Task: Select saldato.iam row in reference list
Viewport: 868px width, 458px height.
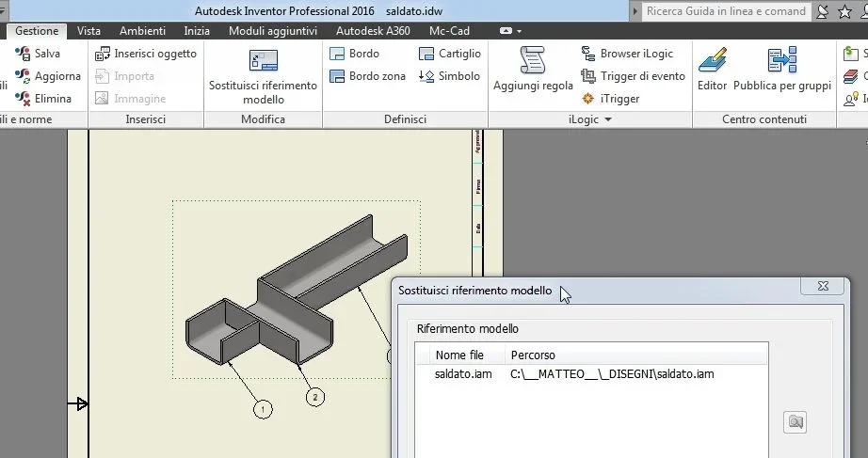Action: pyautogui.click(x=591, y=374)
